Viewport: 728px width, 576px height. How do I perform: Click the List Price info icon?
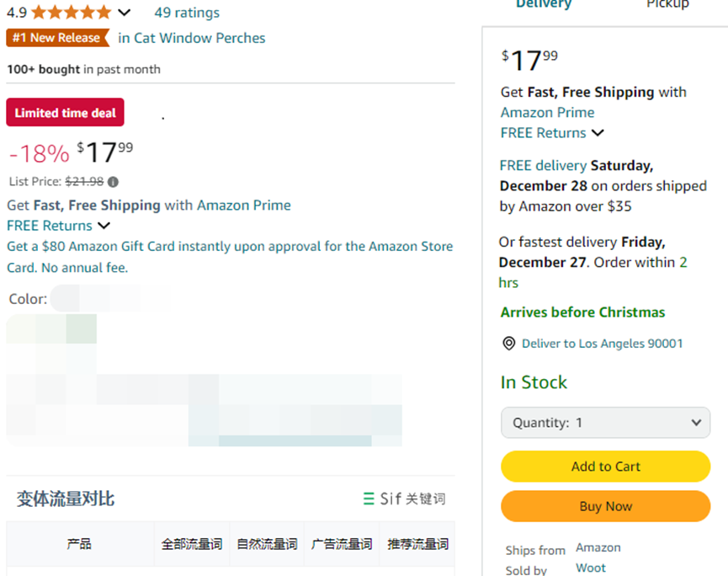[113, 182]
